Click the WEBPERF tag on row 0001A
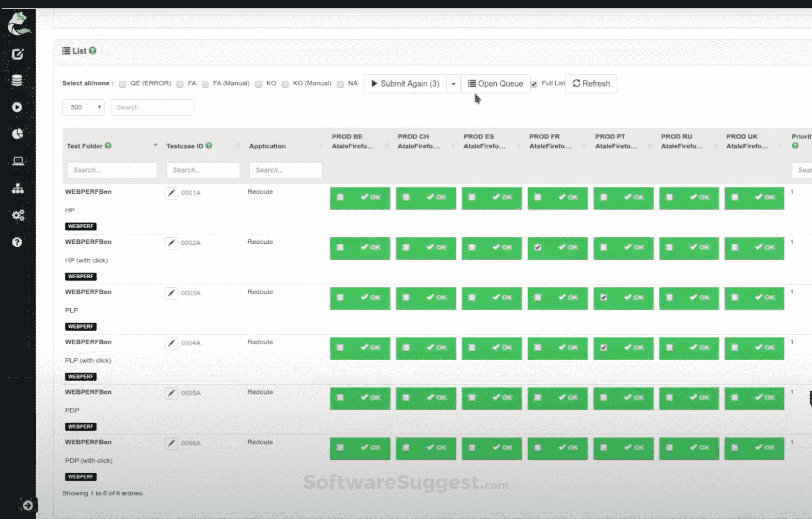The image size is (812, 519). pos(81,226)
